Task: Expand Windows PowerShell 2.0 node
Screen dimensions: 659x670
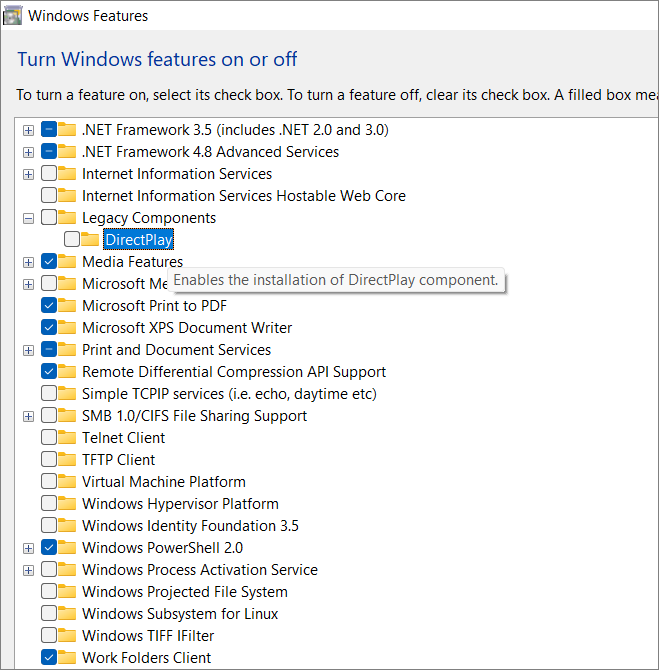Action: [x=29, y=548]
